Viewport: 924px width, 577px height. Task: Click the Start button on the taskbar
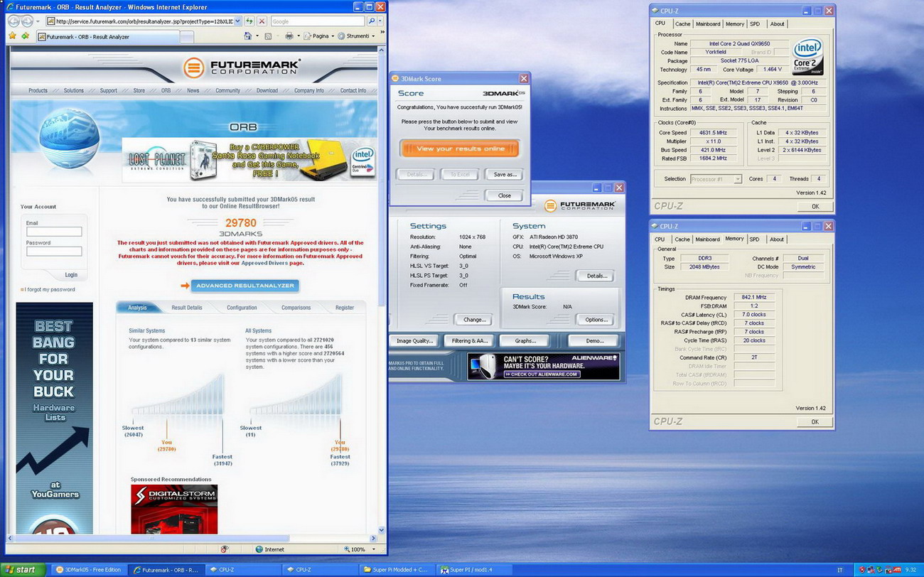click(23, 570)
